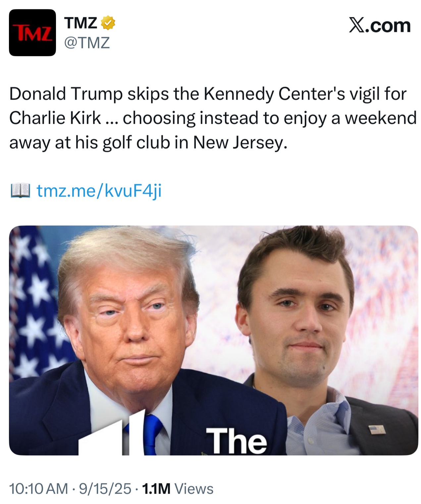Open the @TMZ handle link
This screenshot has height=504, width=421.
87,43
